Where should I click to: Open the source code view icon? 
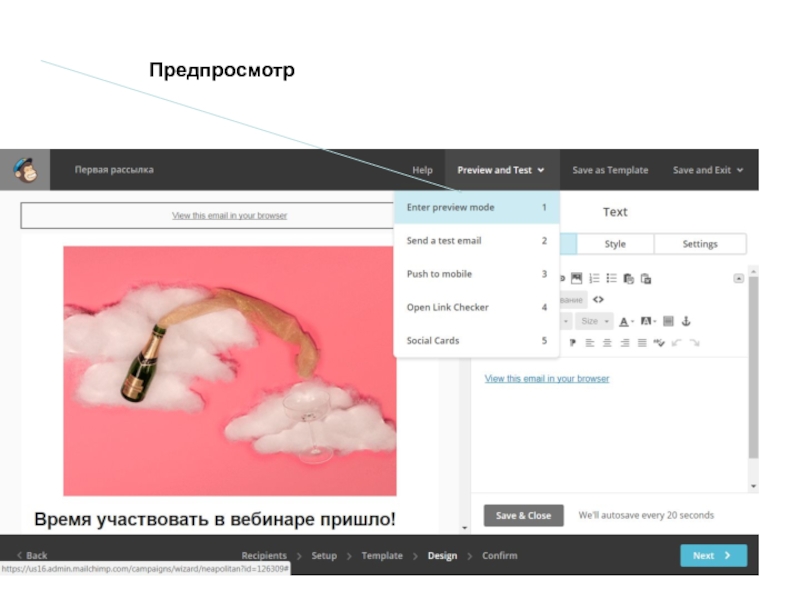[x=598, y=299]
